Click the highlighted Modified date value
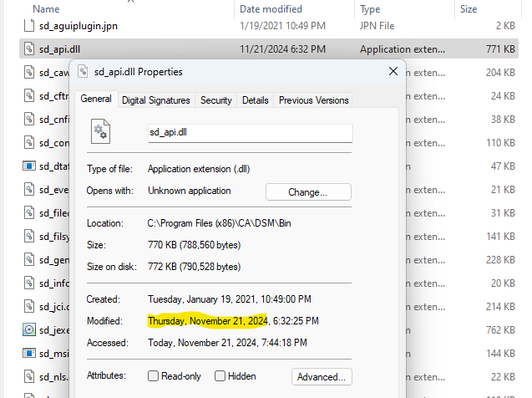This screenshot has height=398, width=532. pos(233,321)
